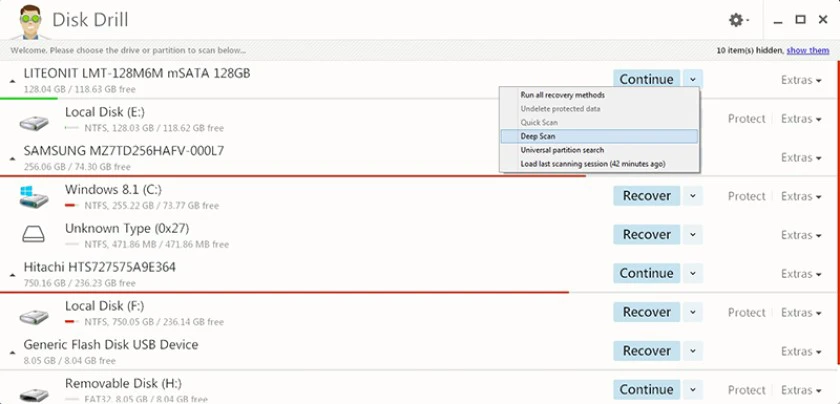Select the Local Disk (E:) drive icon

pyautogui.click(x=34, y=123)
